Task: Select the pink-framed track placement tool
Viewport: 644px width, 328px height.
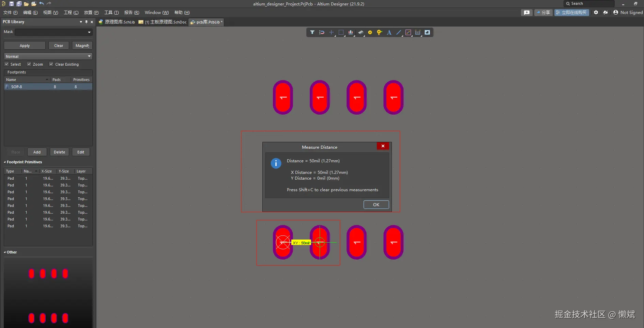Action: coord(408,32)
